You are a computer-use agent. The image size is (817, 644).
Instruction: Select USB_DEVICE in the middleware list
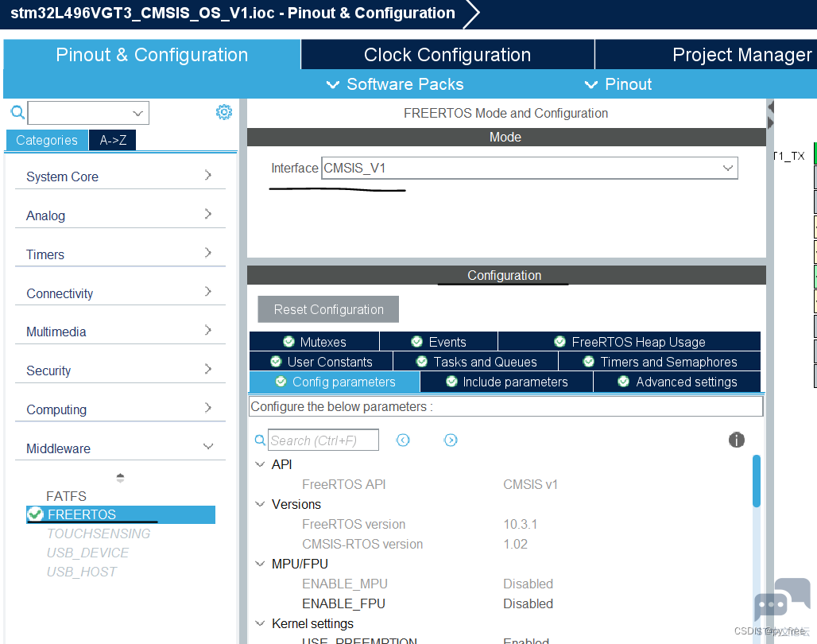(x=87, y=553)
